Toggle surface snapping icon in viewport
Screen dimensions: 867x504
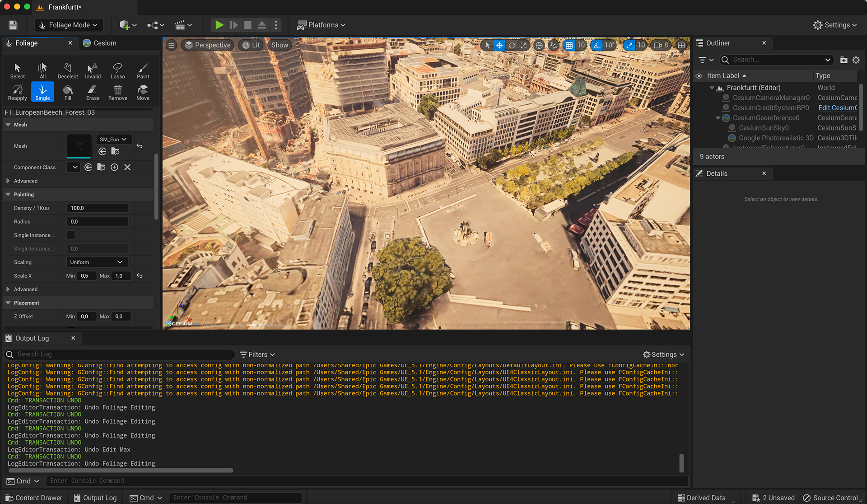coord(554,45)
